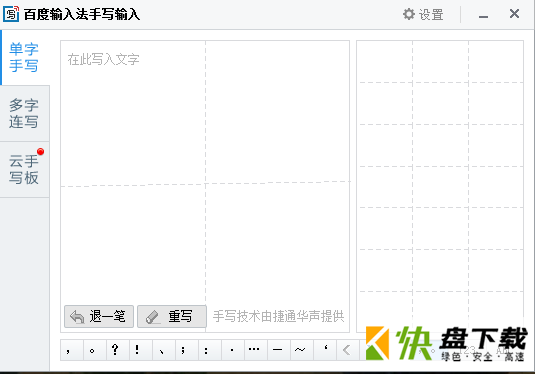Insert the middle dot · key
Screen dimensions: 535x374
pos(233,350)
